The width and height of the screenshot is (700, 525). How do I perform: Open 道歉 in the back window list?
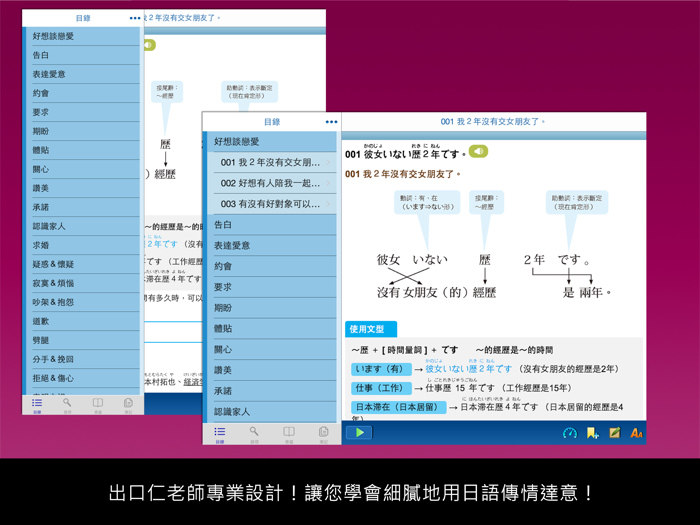pos(83,321)
